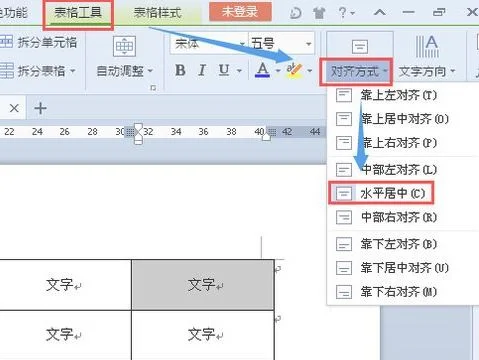Click the bottom-left table cell 文字
The image size is (479, 360).
coord(65,335)
